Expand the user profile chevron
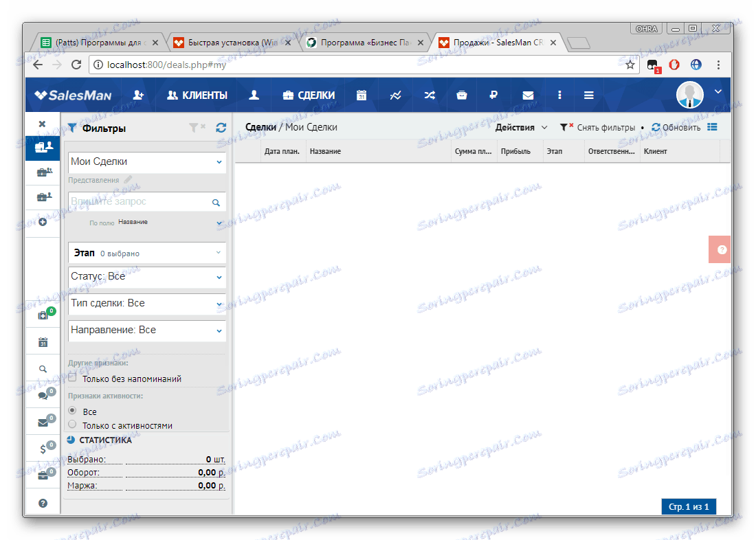The image size is (756, 540). point(718,91)
